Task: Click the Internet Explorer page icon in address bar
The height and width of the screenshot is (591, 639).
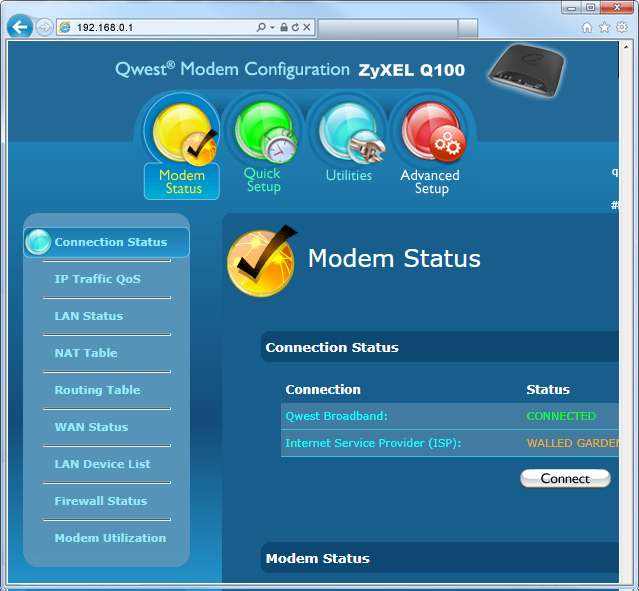Action: [65, 27]
